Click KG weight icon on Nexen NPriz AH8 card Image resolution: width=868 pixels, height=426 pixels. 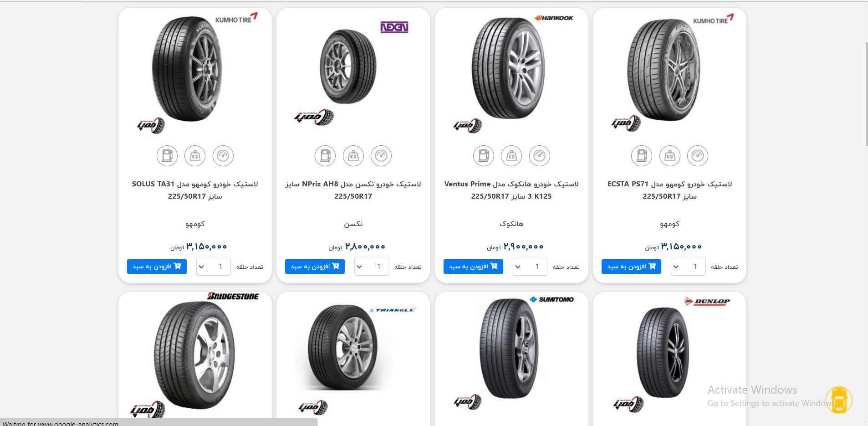coord(353,156)
